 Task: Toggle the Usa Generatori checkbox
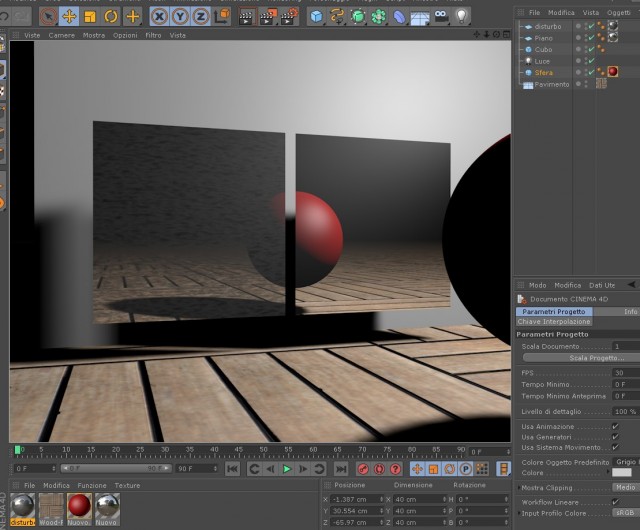(615, 437)
